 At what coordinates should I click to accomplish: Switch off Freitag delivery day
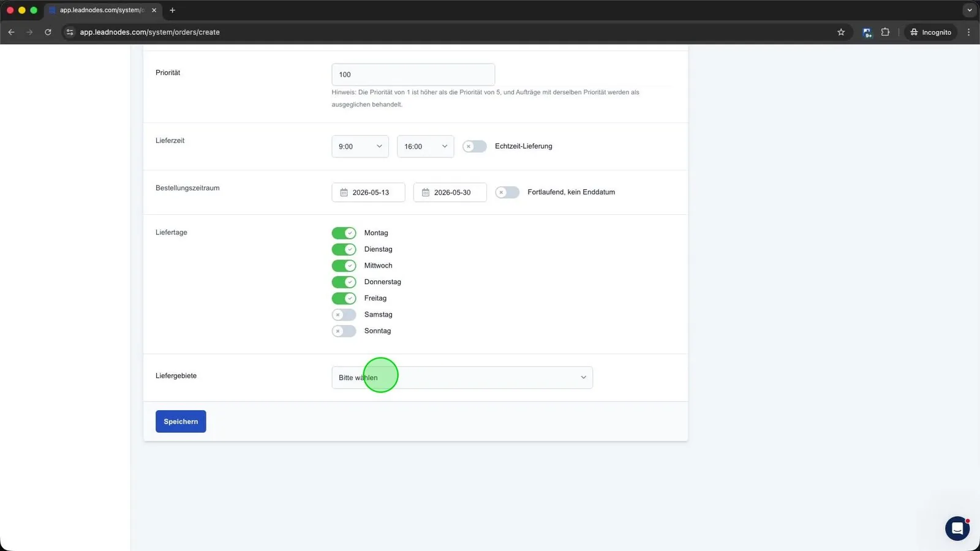(344, 298)
